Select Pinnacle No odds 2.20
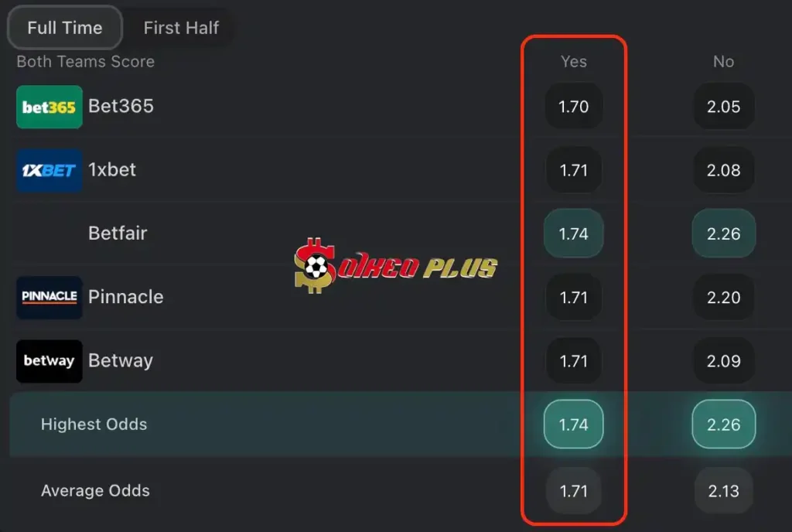The height and width of the screenshot is (532, 792). tap(723, 297)
